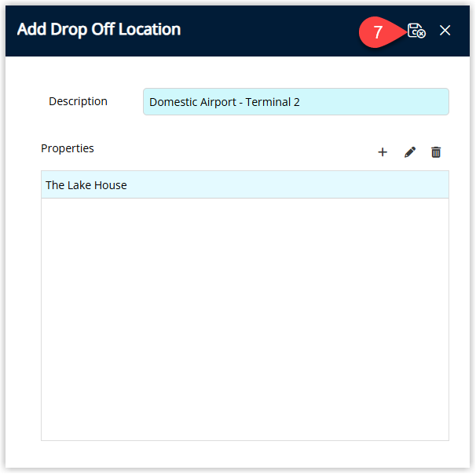Image resolution: width=476 pixels, height=474 pixels.
Task: Click the Description label
Action: coord(78,101)
